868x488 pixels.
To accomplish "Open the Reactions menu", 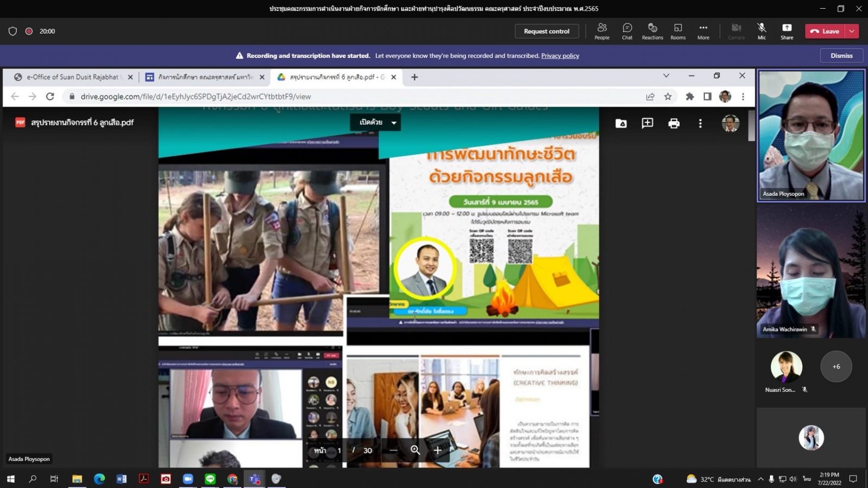I will (652, 31).
